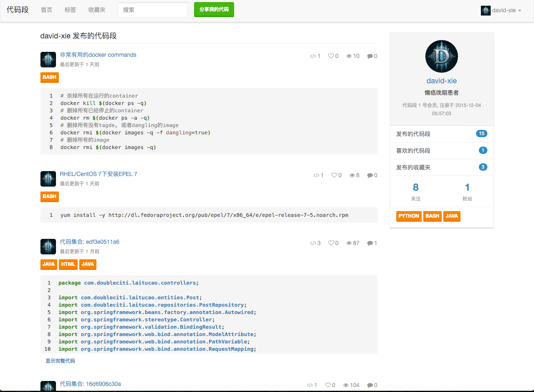Open david-xie user dropdown menu

point(501,10)
